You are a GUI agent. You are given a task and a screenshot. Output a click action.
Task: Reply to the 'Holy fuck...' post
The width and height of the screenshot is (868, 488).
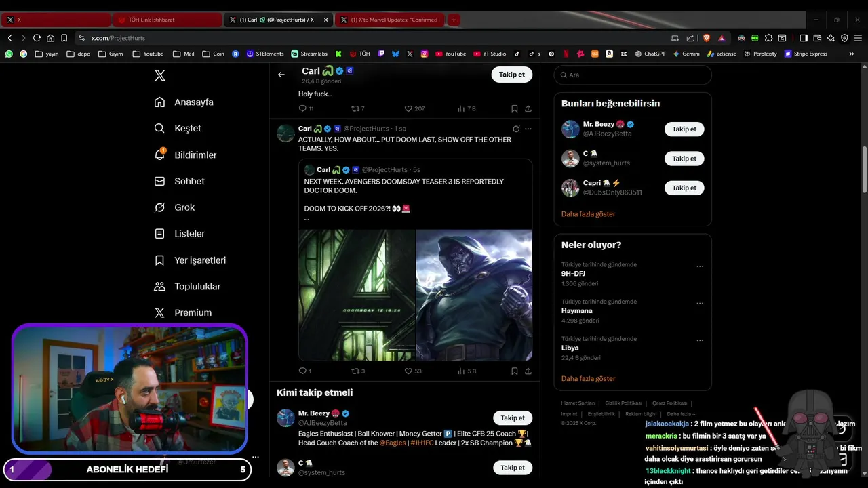pyautogui.click(x=302, y=108)
